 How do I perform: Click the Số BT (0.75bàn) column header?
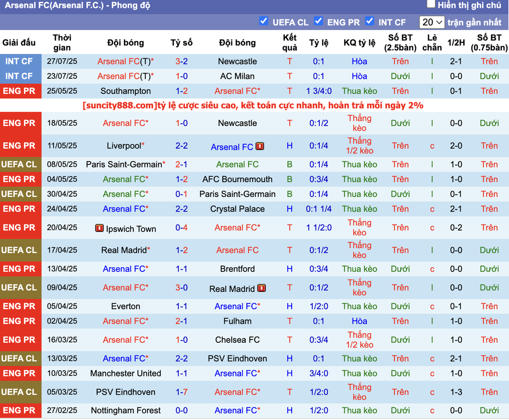click(489, 43)
